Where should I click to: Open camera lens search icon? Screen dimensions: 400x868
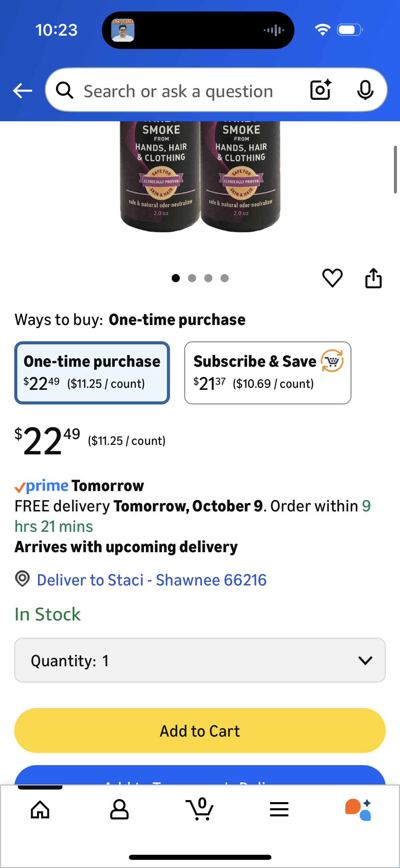point(320,90)
